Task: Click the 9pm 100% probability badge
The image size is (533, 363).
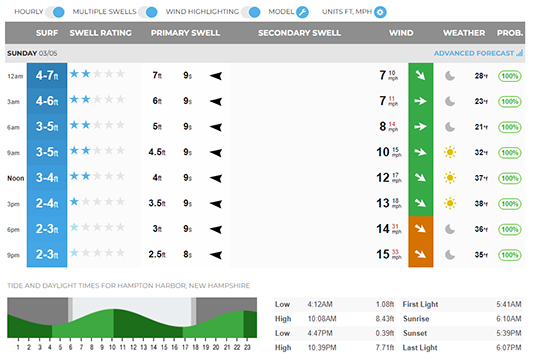Action: [510, 255]
